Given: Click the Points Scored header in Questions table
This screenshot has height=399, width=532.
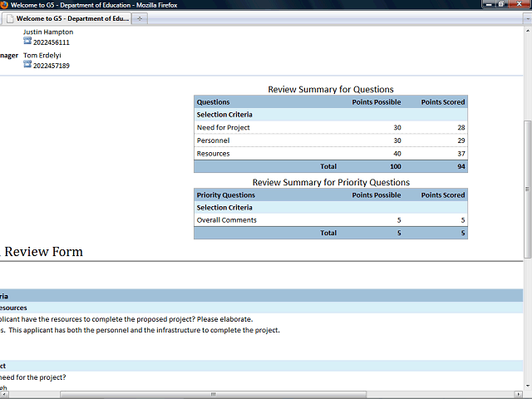Looking at the screenshot, I should coord(442,102).
